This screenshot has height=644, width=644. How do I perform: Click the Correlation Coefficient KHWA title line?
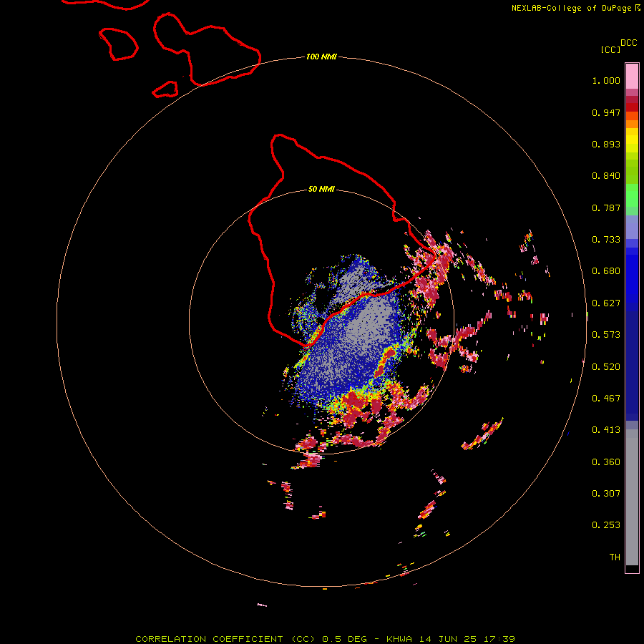(325, 639)
